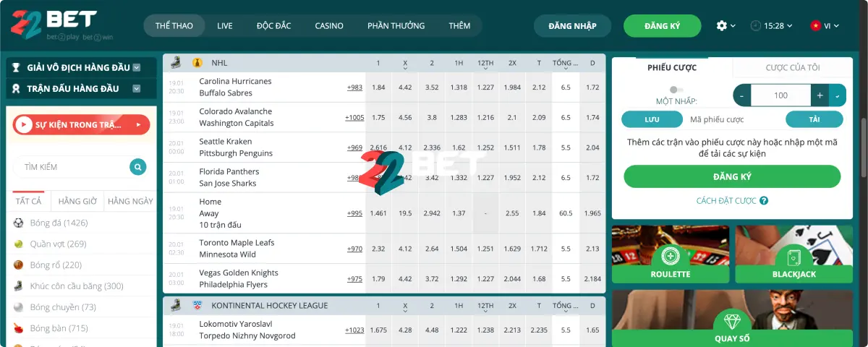868x347 pixels.
Task: Expand the X column chevron in NHL header
Action: click(x=405, y=69)
